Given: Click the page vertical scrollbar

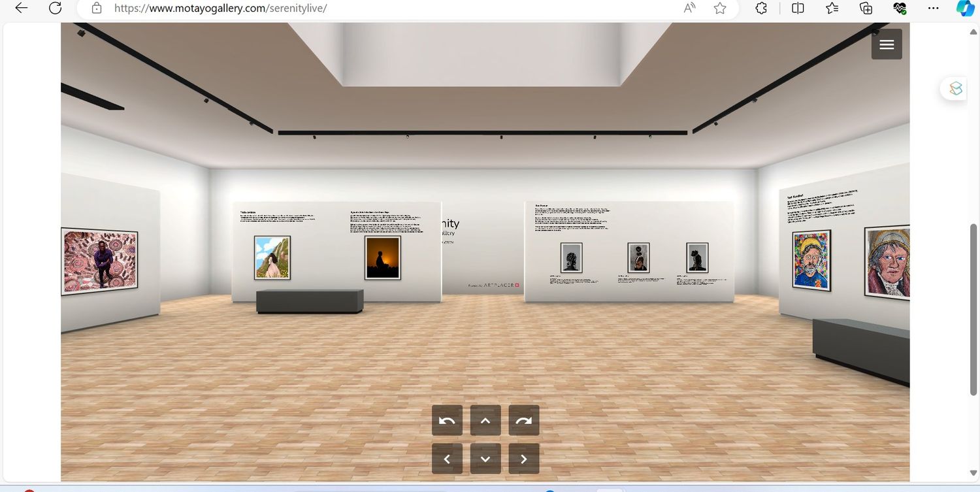Looking at the screenshot, I should (x=973, y=307).
